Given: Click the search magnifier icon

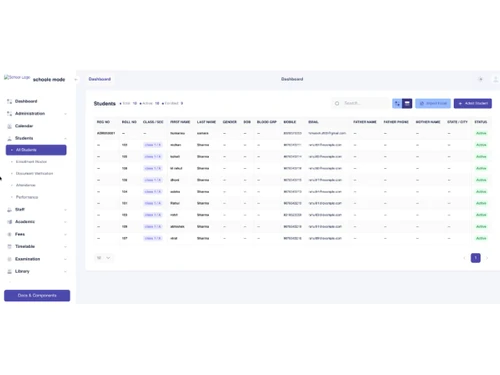Looking at the screenshot, I should [x=337, y=103].
